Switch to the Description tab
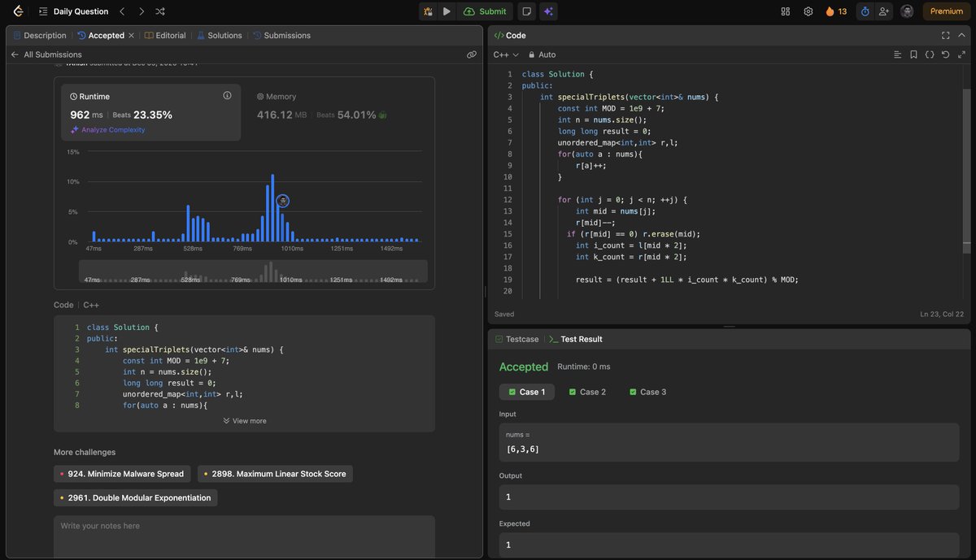This screenshot has height=560, width=976. [x=39, y=36]
